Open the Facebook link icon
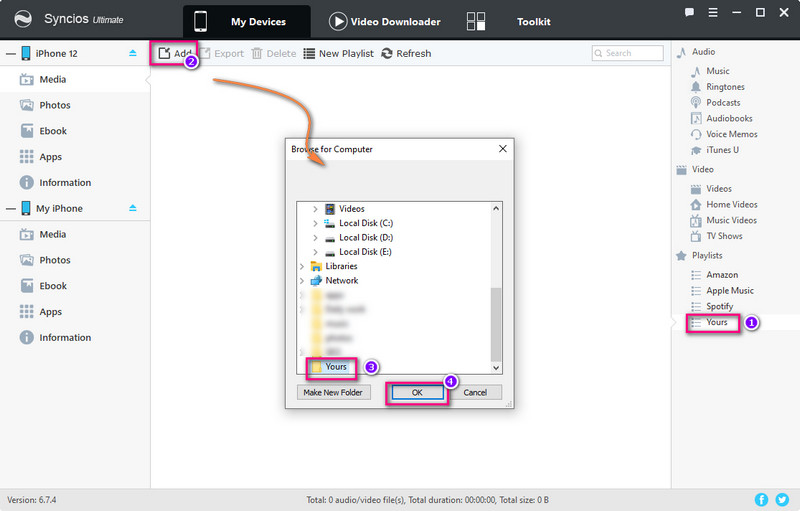 (x=761, y=499)
